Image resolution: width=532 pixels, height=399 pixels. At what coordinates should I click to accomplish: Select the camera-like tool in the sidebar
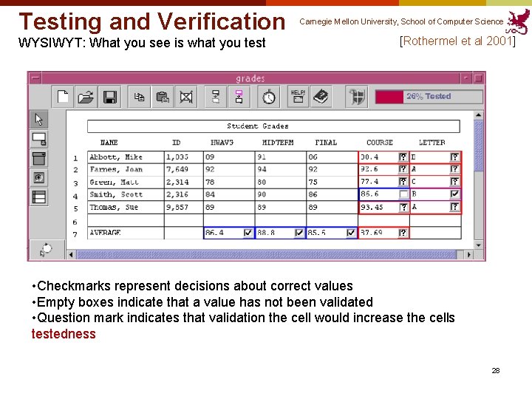tap(38, 177)
